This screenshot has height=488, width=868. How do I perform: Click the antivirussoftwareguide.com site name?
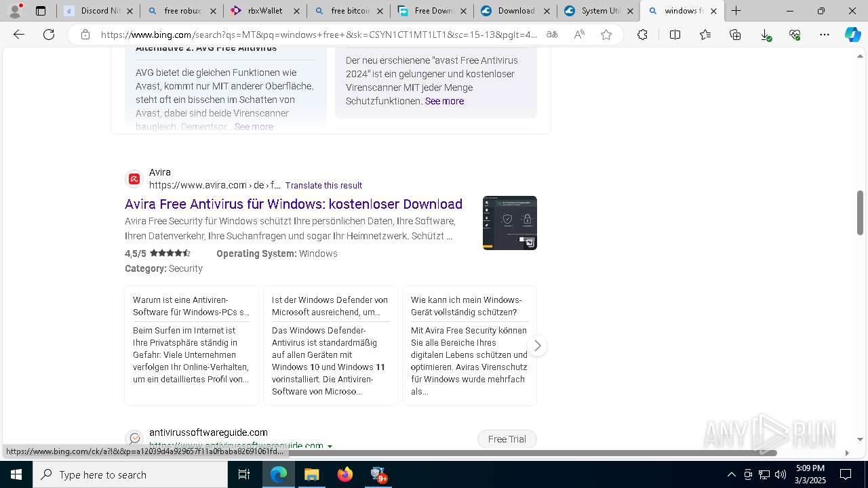[208, 432]
